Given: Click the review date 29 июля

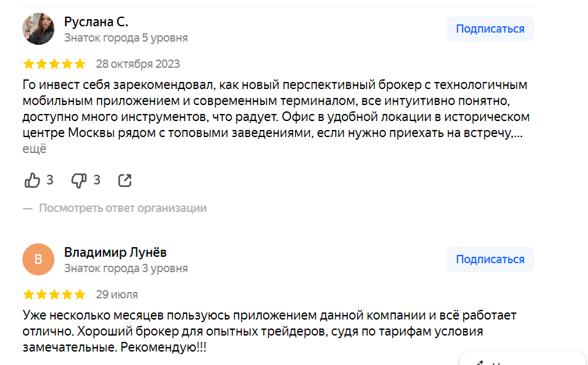Looking at the screenshot, I should (x=116, y=295).
